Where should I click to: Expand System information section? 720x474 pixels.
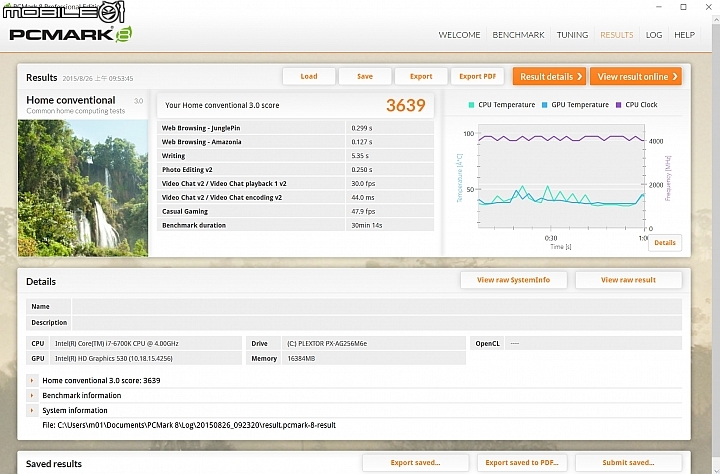32,410
